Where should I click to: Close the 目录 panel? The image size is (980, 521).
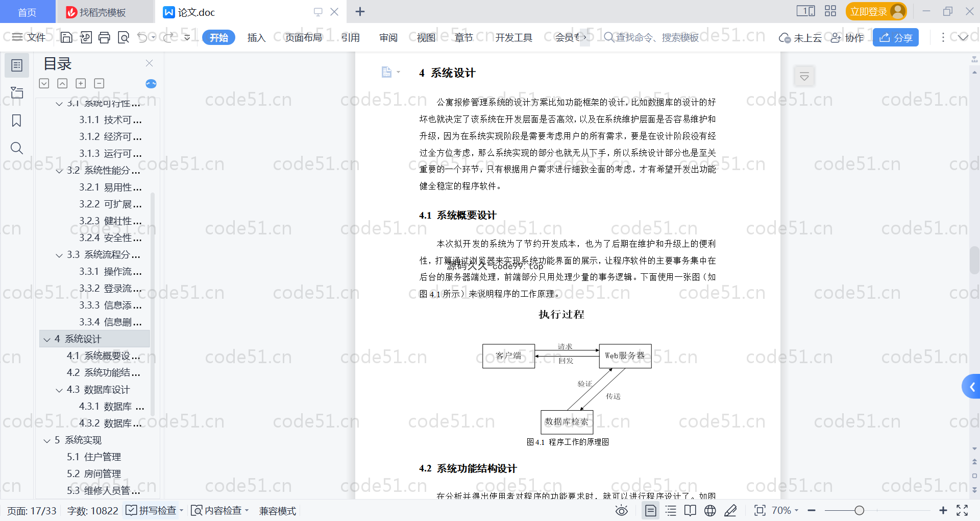[149, 63]
